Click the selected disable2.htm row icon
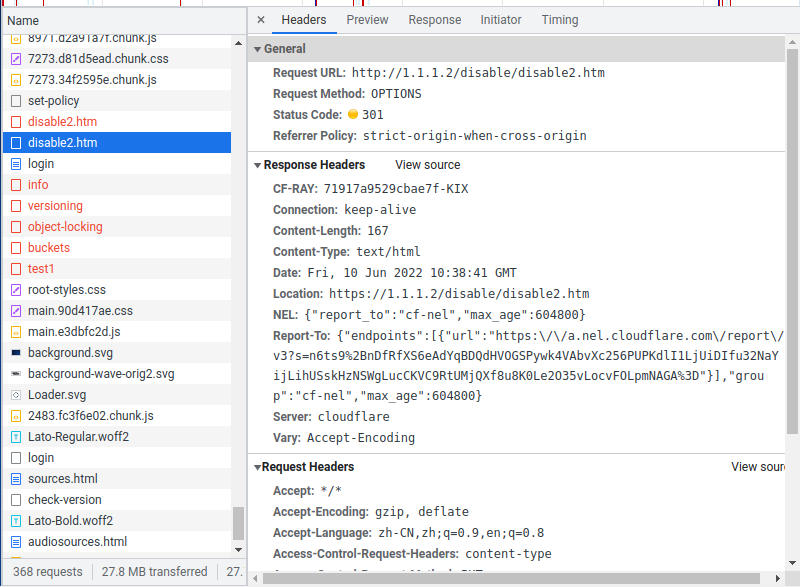800x587 pixels. (x=16, y=143)
